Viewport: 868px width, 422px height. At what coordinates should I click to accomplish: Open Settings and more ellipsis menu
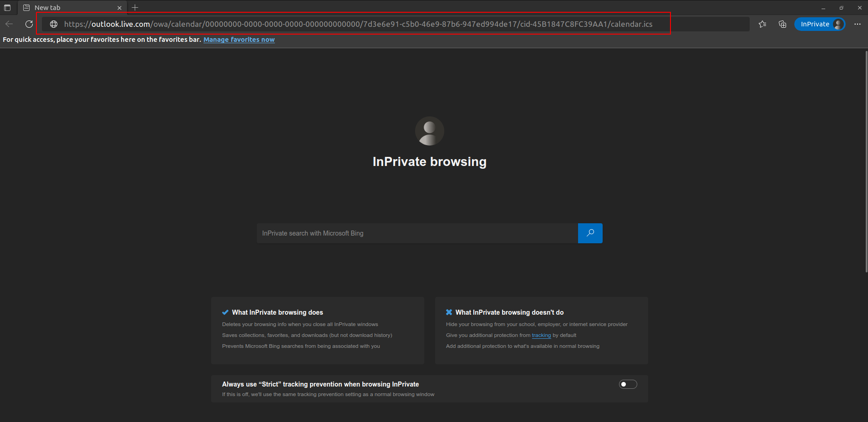coord(858,24)
